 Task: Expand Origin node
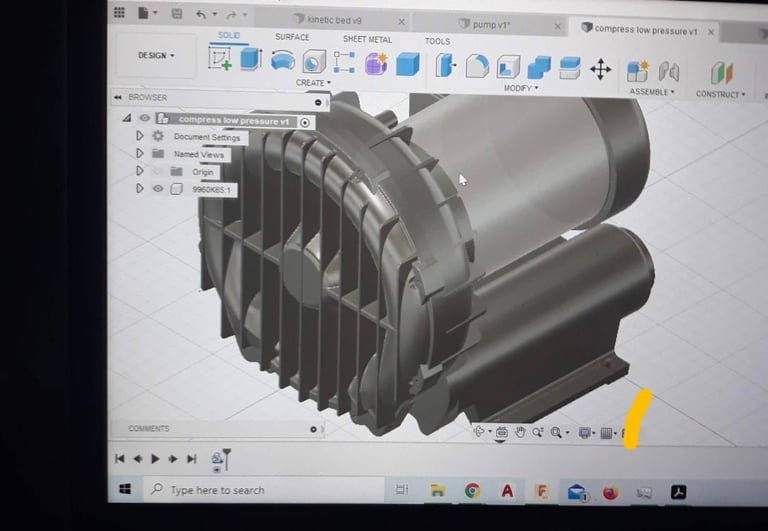pyautogui.click(x=140, y=170)
